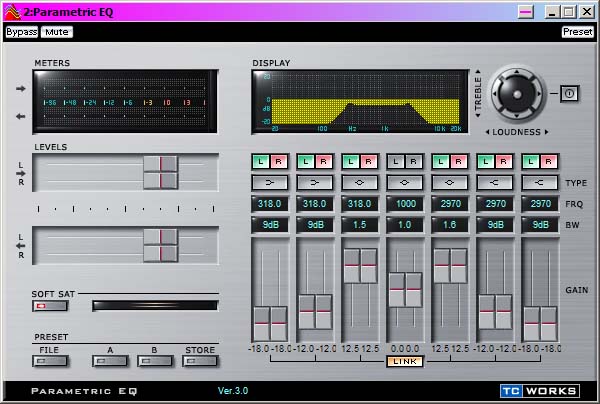Enable the L channel of band 4 (1000 Hz)
The image size is (600, 404).
396,162
